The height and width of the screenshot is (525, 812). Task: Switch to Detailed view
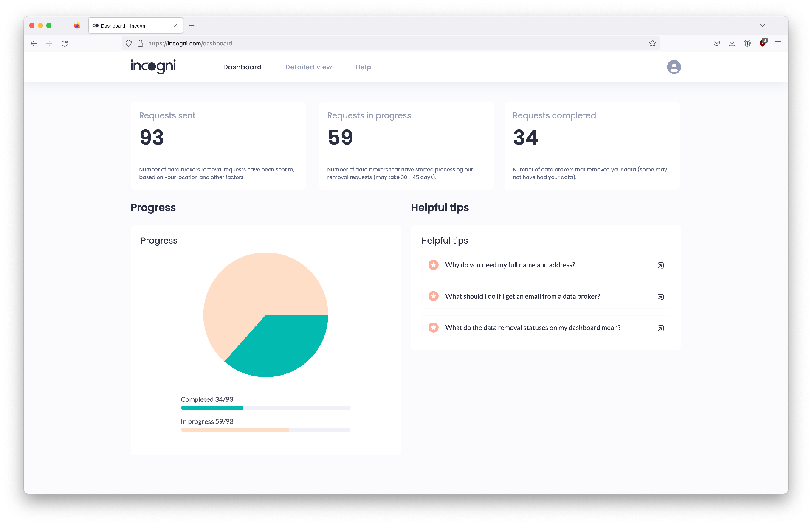(x=308, y=67)
